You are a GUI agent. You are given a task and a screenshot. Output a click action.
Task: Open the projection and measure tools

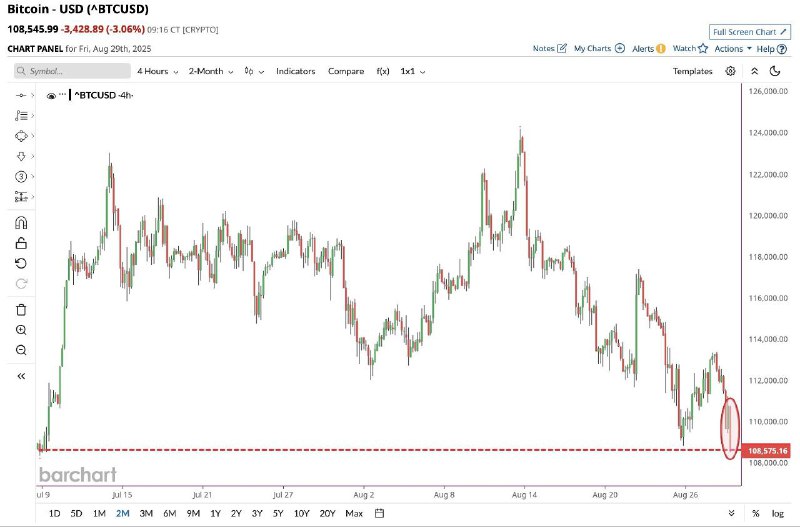click(21, 196)
